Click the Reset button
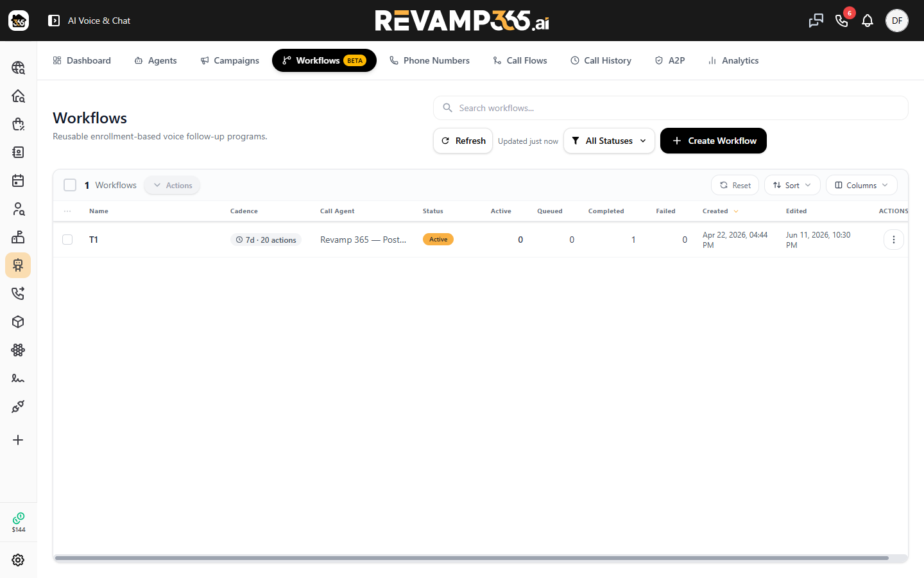Image resolution: width=924 pixels, height=578 pixels. [735, 185]
